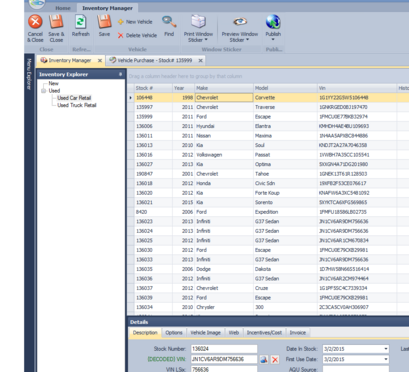Select the Ford Escape row 135999
The image size is (409, 372).
click(268, 117)
